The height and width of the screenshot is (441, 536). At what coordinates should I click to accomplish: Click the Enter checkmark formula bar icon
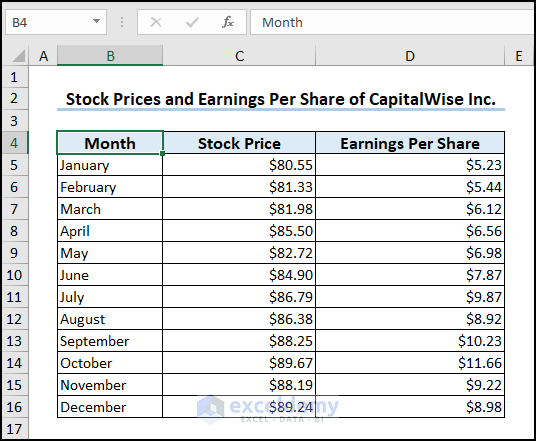(x=192, y=23)
